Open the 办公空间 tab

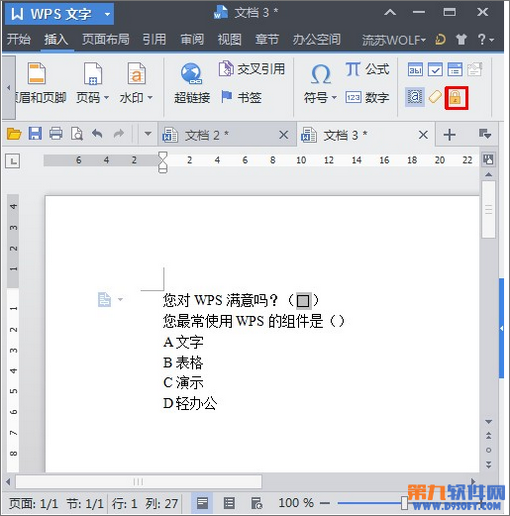317,39
